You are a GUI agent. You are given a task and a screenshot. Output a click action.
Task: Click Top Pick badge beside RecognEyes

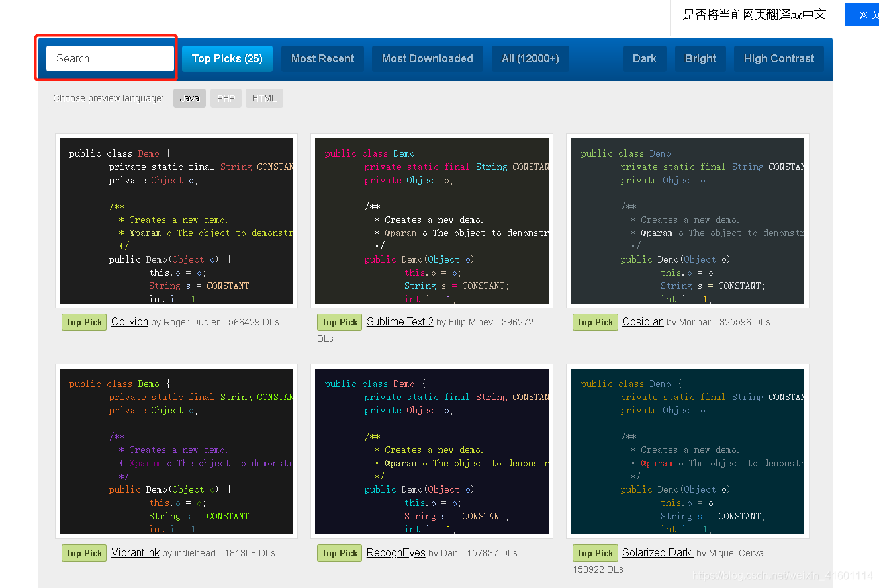[x=340, y=553]
